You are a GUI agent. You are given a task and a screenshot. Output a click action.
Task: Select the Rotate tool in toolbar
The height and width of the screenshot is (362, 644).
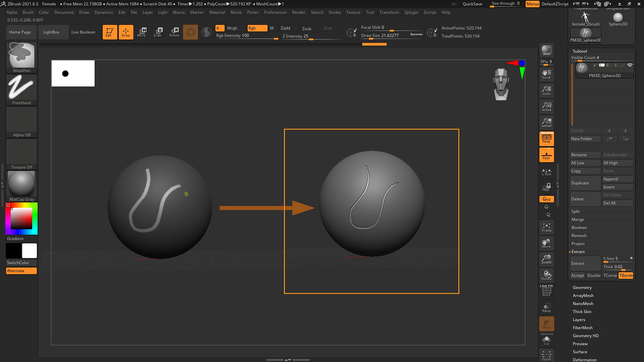(174, 32)
